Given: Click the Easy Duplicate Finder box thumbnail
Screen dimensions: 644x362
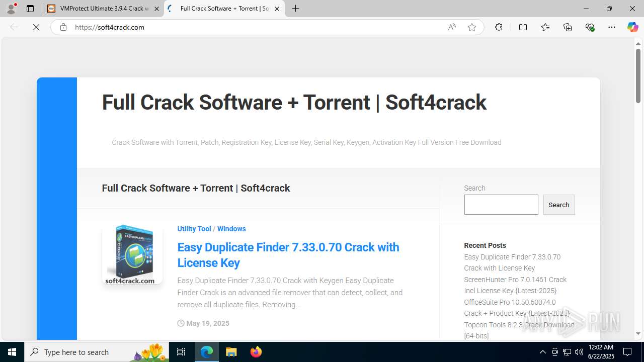Looking at the screenshot, I should pos(132,254).
